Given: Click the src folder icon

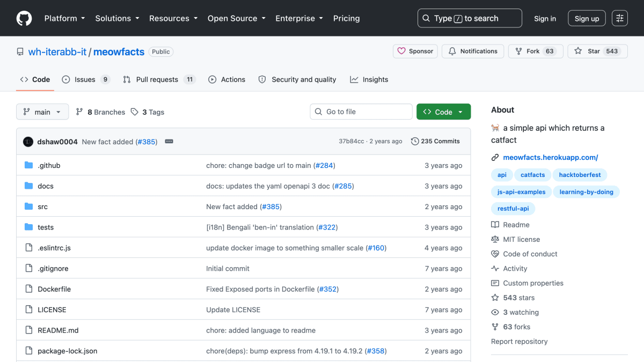Looking at the screenshot, I should (x=29, y=206).
